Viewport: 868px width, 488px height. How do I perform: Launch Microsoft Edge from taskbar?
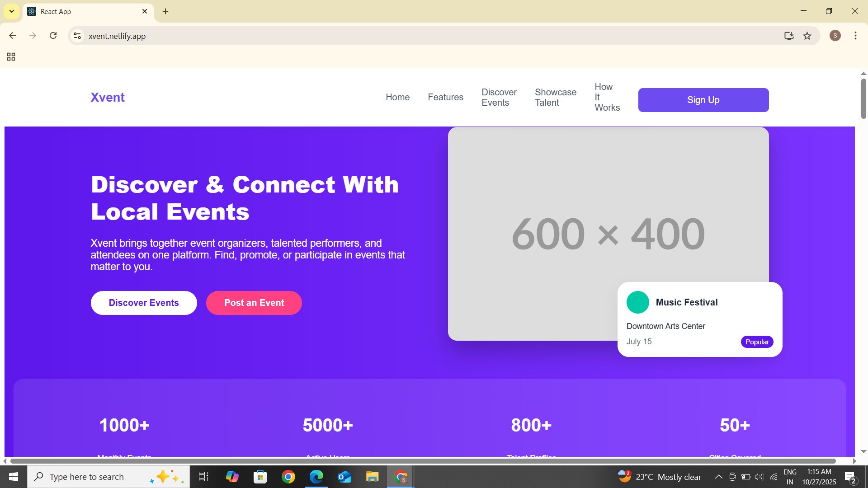tap(316, 477)
